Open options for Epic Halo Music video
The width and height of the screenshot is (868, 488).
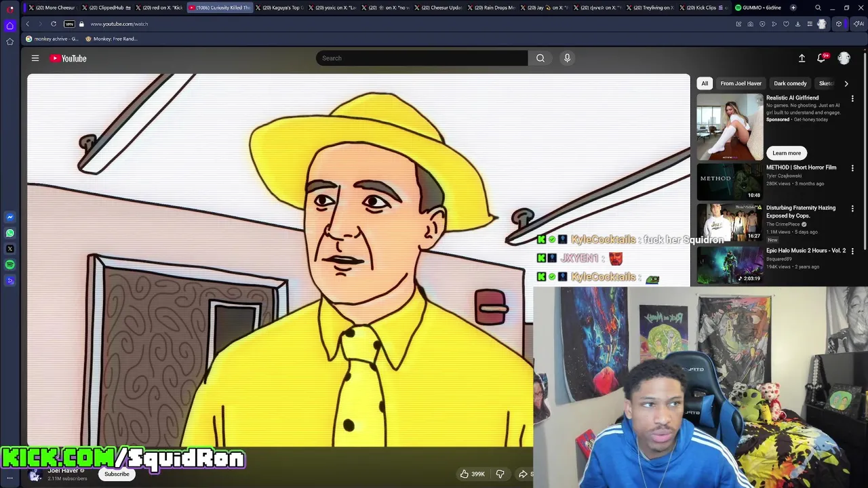click(x=852, y=251)
